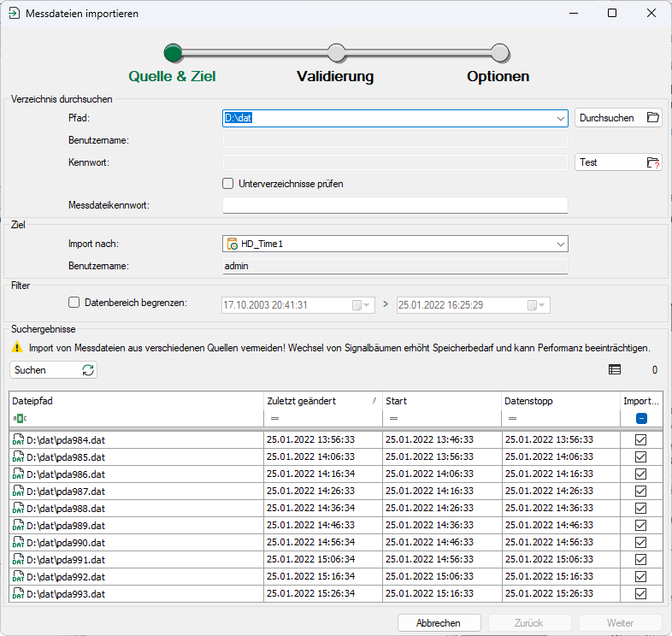Click the folder icon on Durchsuchen button

(x=652, y=118)
